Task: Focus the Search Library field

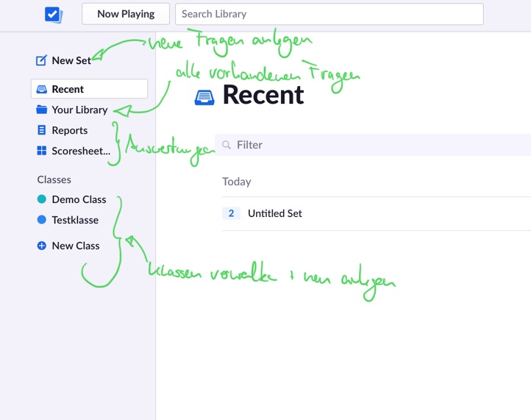Action: (x=329, y=14)
